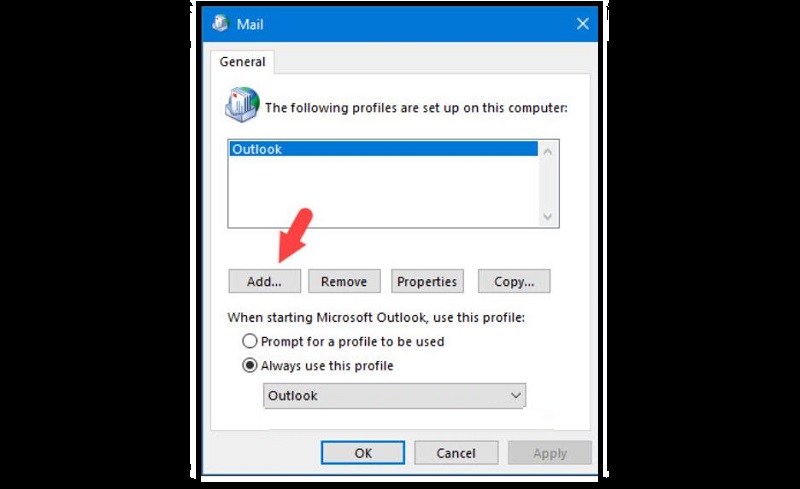Image resolution: width=800 pixels, height=489 pixels.
Task: Open the Outlook default profile dropdown
Action: click(x=394, y=396)
